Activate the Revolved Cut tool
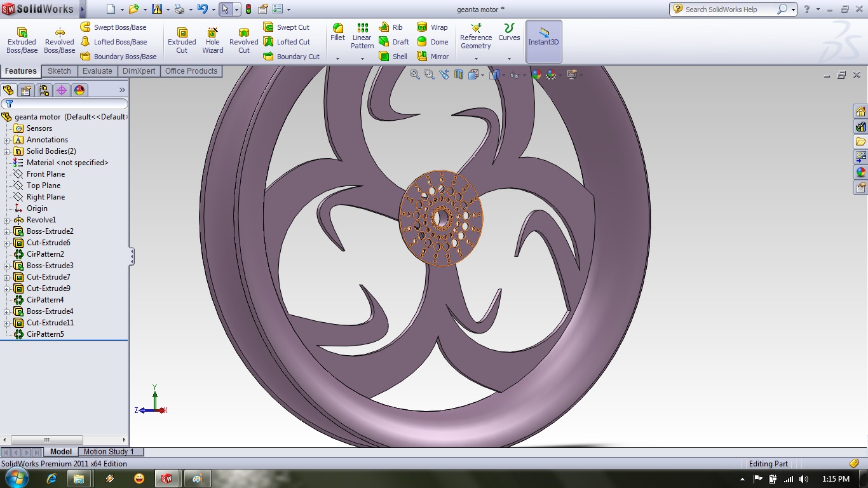Image resolution: width=868 pixels, height=488 pixels. [244, 41]
